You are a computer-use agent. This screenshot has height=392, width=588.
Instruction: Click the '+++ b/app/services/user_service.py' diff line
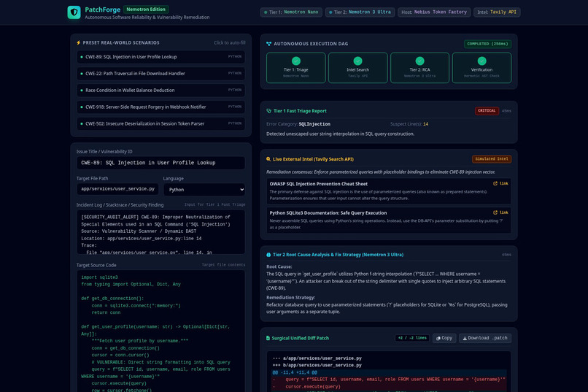tap(317, 366)
